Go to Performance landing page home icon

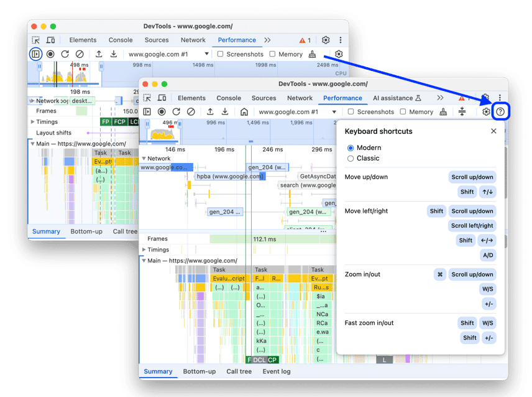coord(244,112)
